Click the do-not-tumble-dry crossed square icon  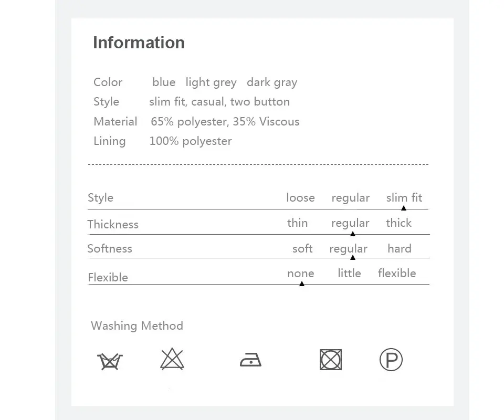331,360
